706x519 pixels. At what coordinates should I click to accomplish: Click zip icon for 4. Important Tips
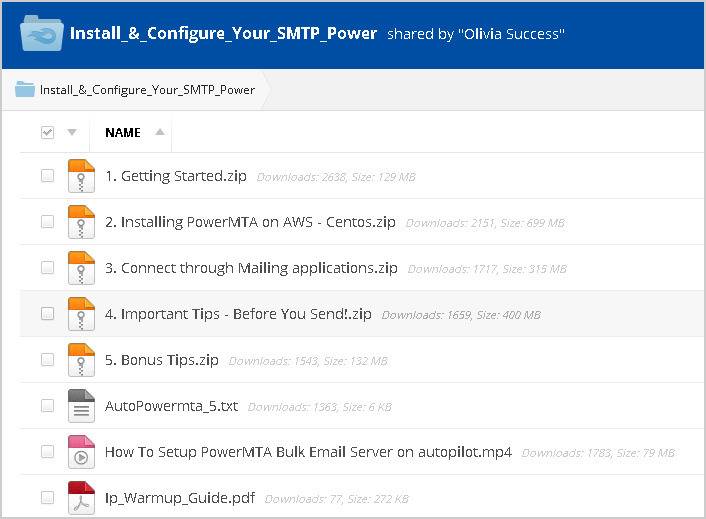pos(81,314)
